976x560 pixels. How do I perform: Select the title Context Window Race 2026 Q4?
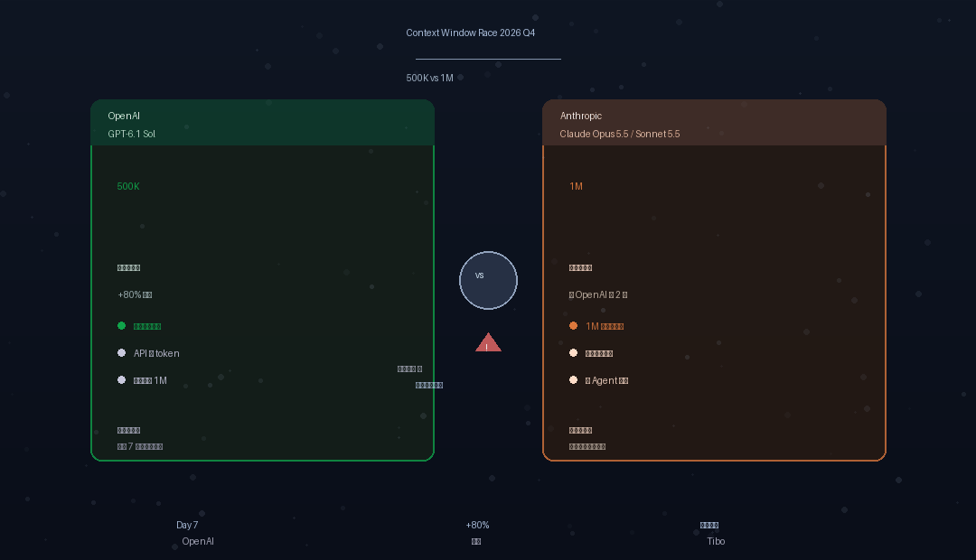[x=471, y=33]
